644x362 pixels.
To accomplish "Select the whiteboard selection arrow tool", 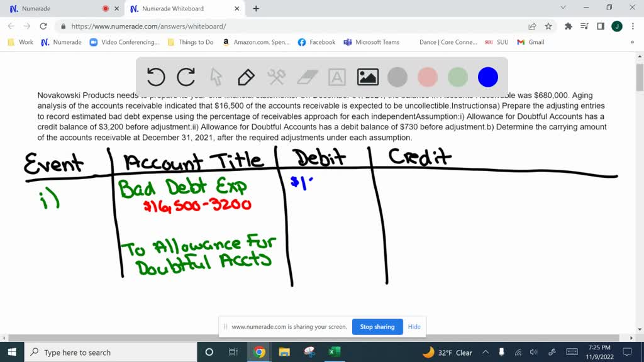I will point(215,76).
